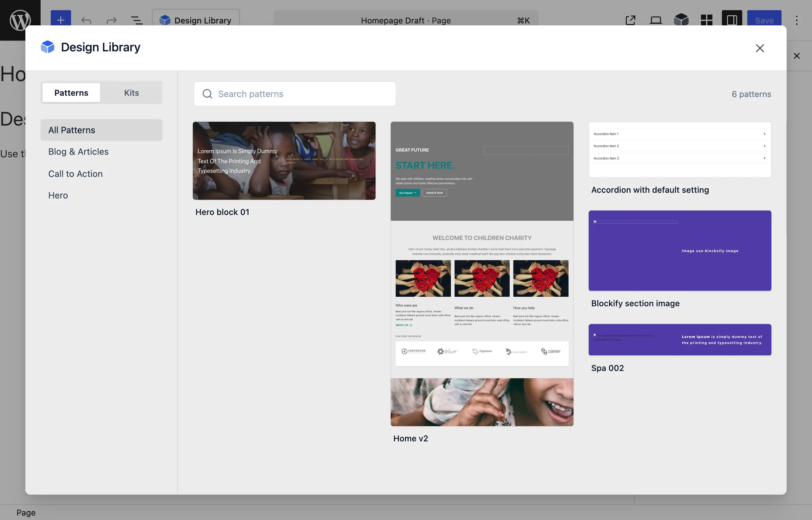Click the Accordion with default setting title
Screen dimensions: 812x520
650,190
